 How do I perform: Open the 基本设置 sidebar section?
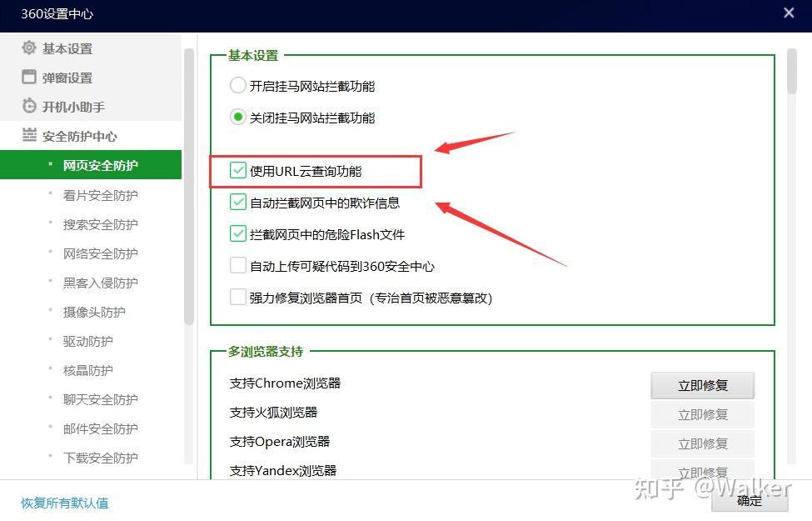[x=91, y=48]
